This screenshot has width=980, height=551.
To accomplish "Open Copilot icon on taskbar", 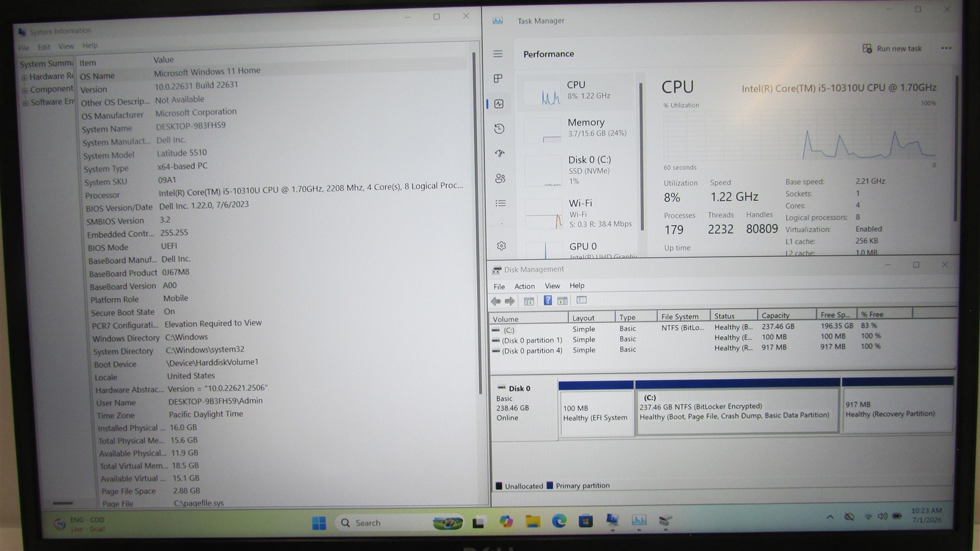I will [x=506, y=522].
